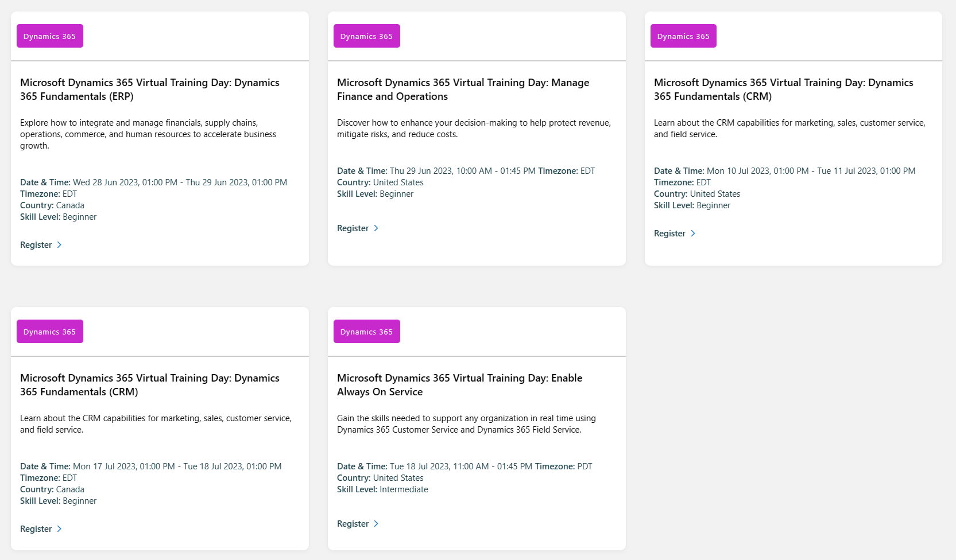Click the chevron next to Register on the July CRM Canada card

(x=60, y=528)
